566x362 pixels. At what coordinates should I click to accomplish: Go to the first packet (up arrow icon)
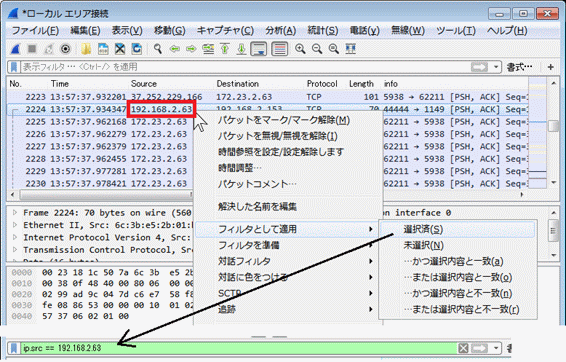[x=225, y=49]
